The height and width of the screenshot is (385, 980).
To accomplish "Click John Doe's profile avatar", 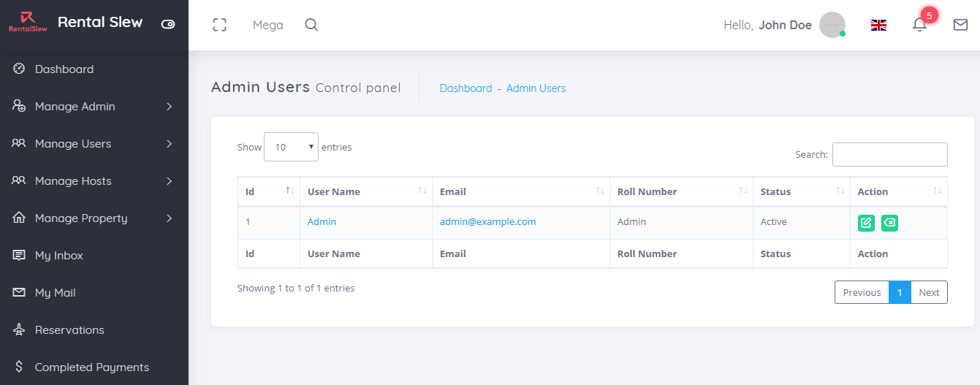I will coord(832,25).
